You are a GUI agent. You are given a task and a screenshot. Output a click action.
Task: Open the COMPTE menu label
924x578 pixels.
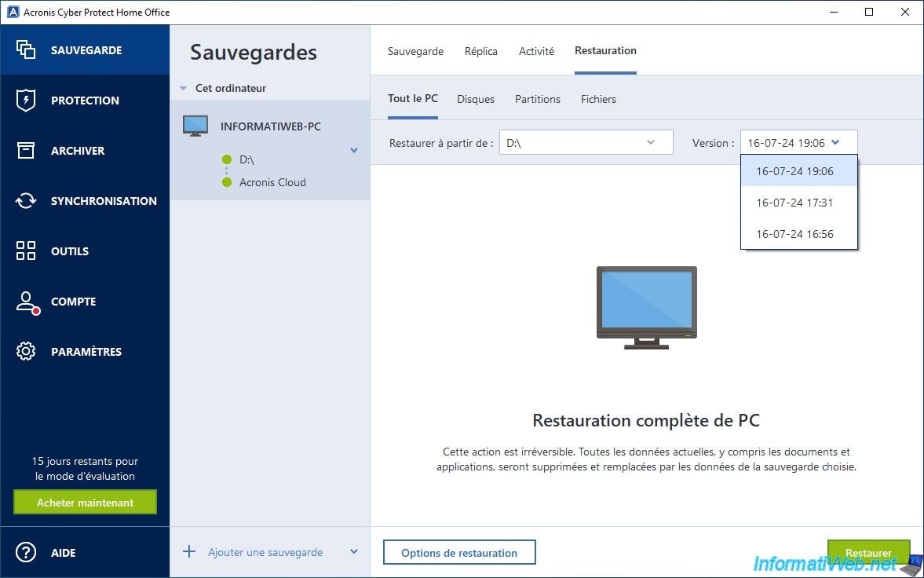point(73,302)
